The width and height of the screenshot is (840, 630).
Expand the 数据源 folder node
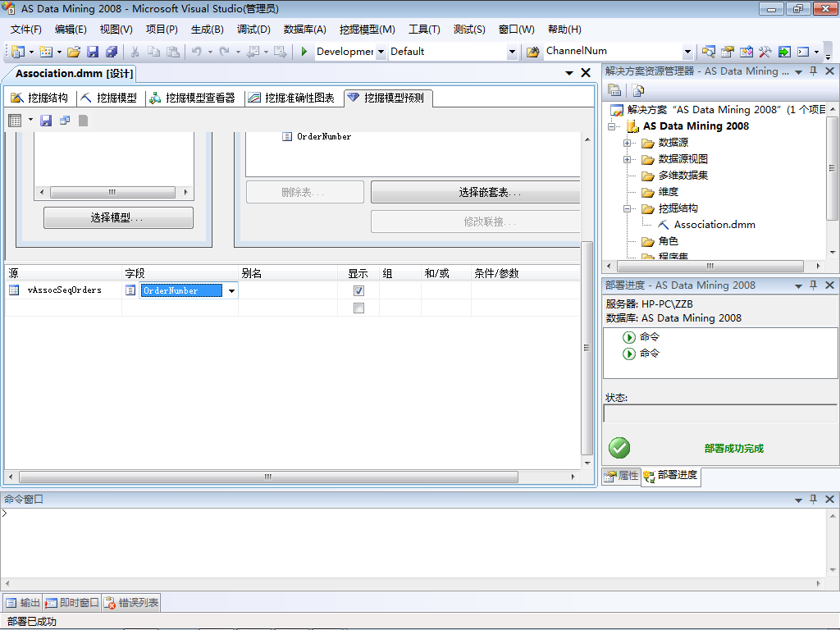627,143
